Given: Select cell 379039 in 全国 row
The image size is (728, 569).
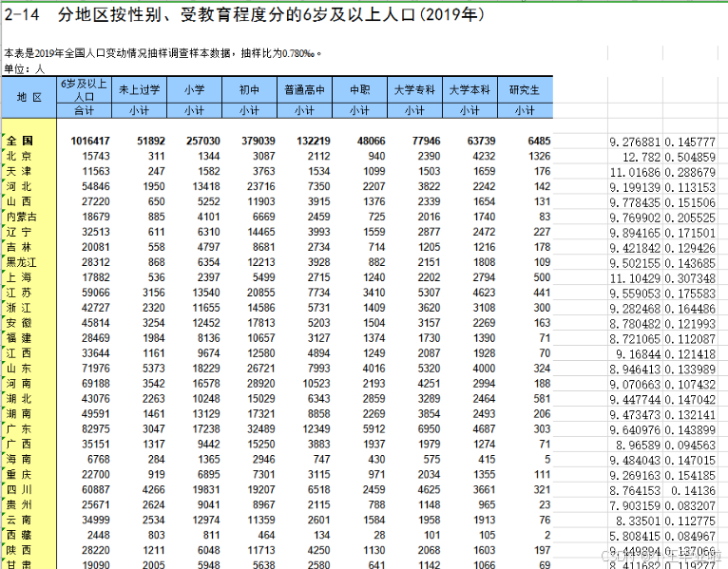Looking at the screenshot, I should click(x=259, y=141).
